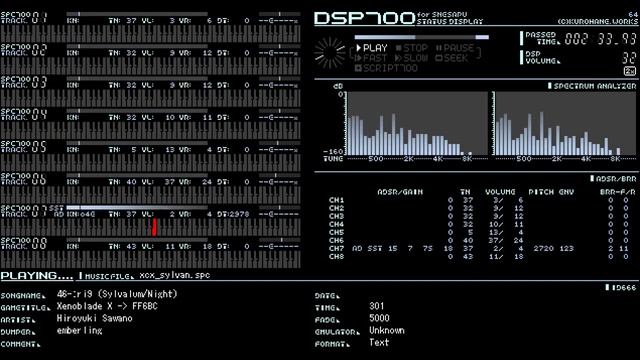Click the FORMAT value Text

379,342
